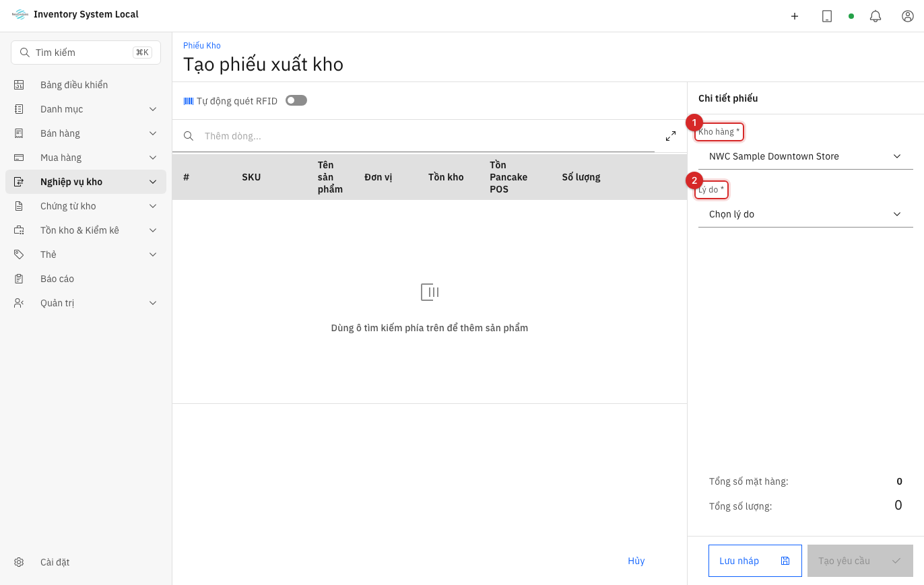924x585 pixels.
Task: Click the Tạo yêu cầu button
Action: 860,561
